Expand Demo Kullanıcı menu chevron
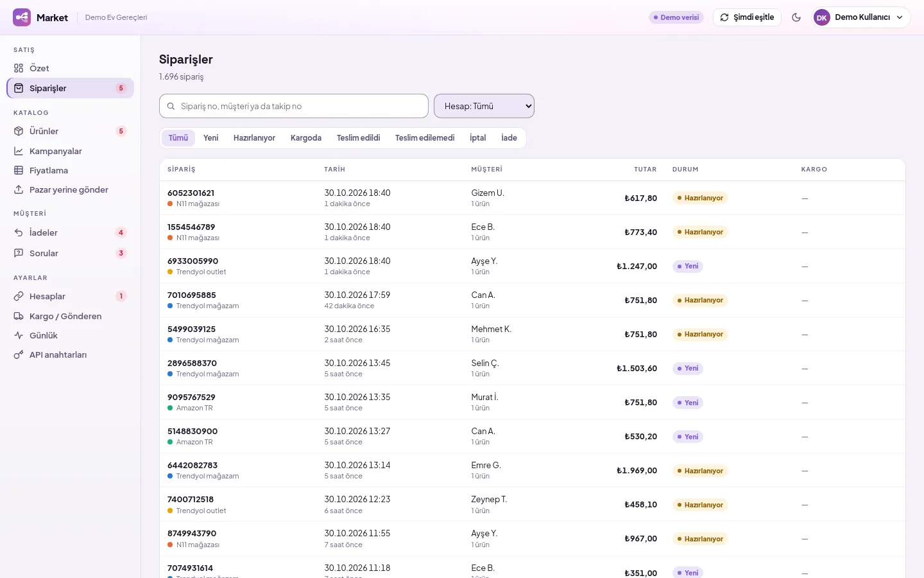Screen dimensions: 924x578 900,17
